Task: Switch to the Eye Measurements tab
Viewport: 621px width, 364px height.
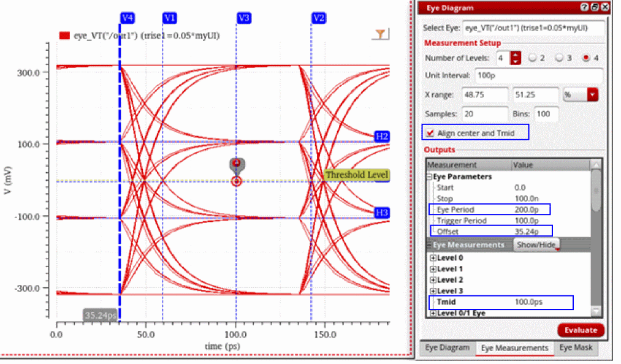Action: [x=514, y=348]
